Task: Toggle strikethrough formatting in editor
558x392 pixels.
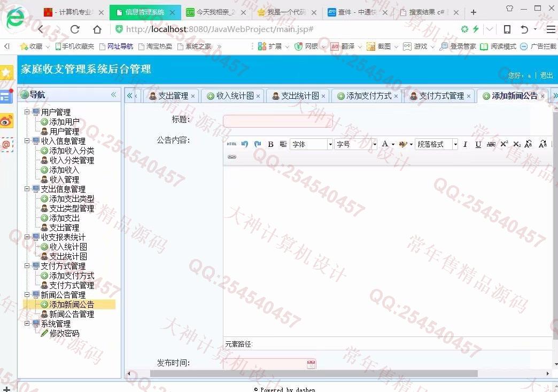Action: click(x=491, y=144)
